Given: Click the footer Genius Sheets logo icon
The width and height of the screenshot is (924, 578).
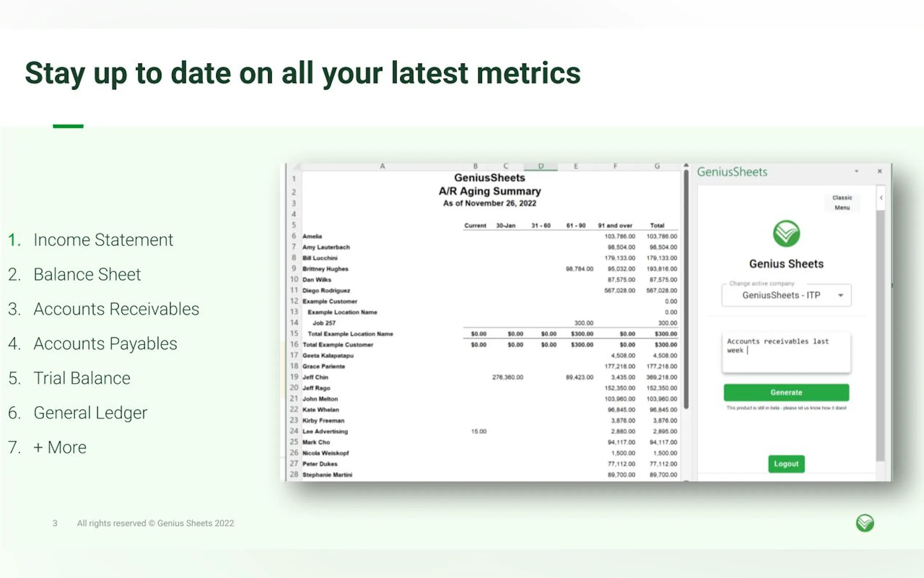Looking at the screenshot, I should (x=865, y=523).
